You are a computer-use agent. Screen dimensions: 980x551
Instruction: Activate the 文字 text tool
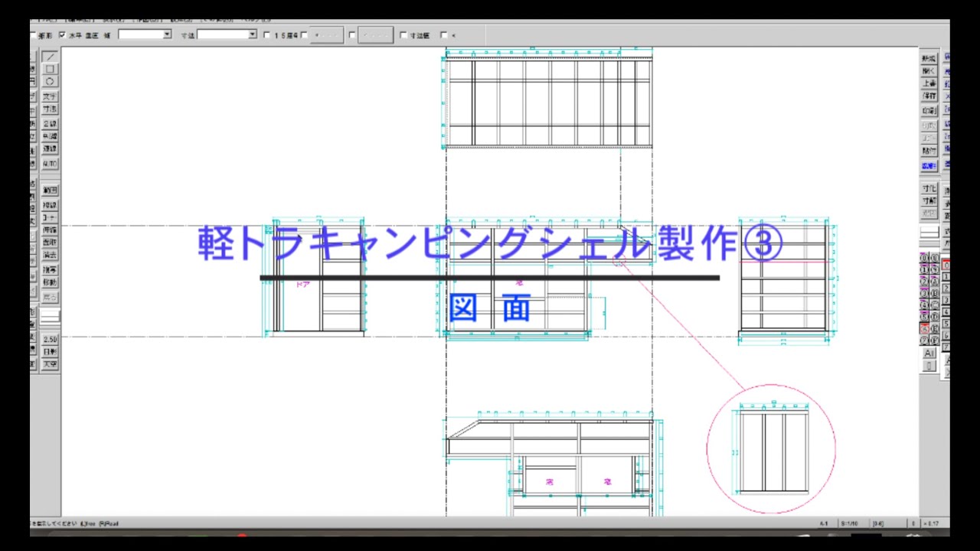[50, 97]
